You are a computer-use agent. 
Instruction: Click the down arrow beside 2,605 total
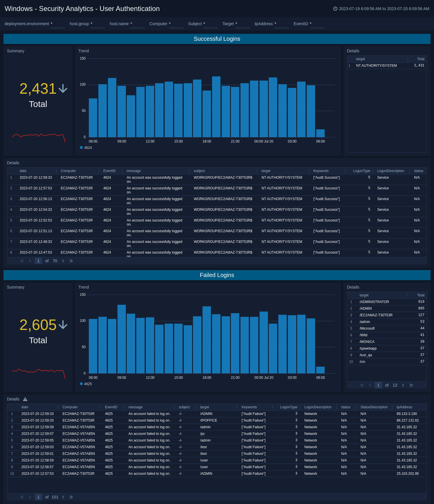tap(63, 325)
